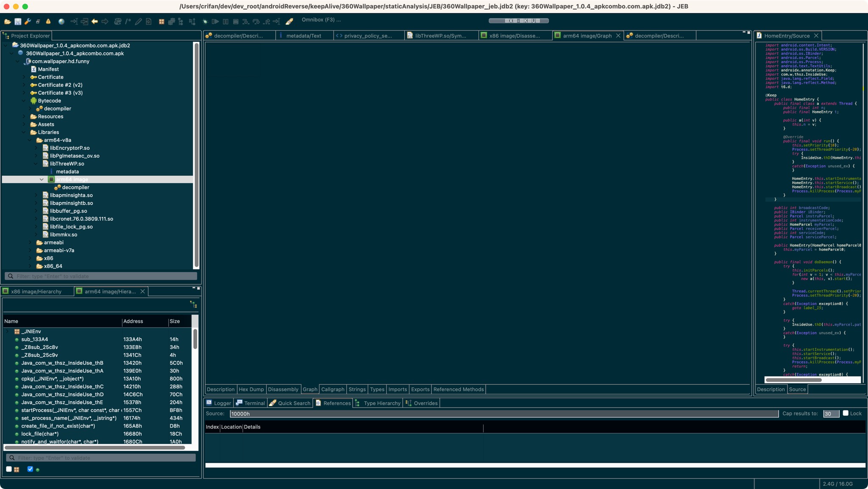The height and width of the screenshot is (489, 868).
Task: Open Manifest in Project Explorer
Action: pos(48,69)
